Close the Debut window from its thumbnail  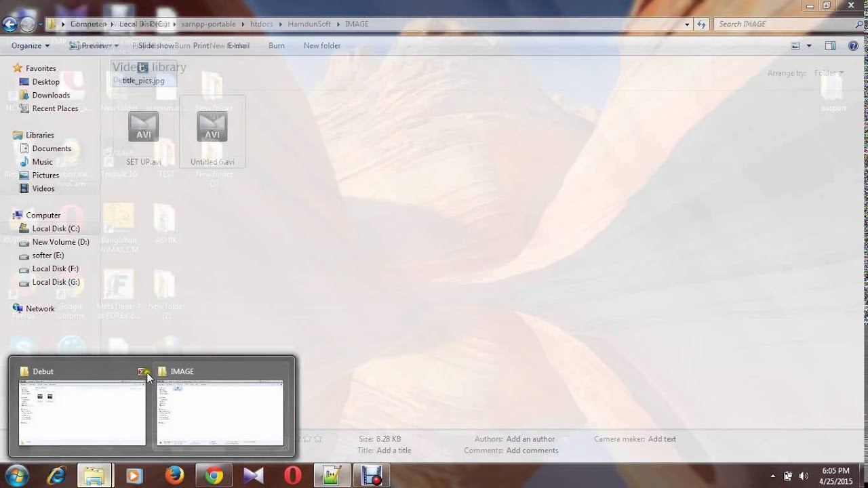point(142,371)
